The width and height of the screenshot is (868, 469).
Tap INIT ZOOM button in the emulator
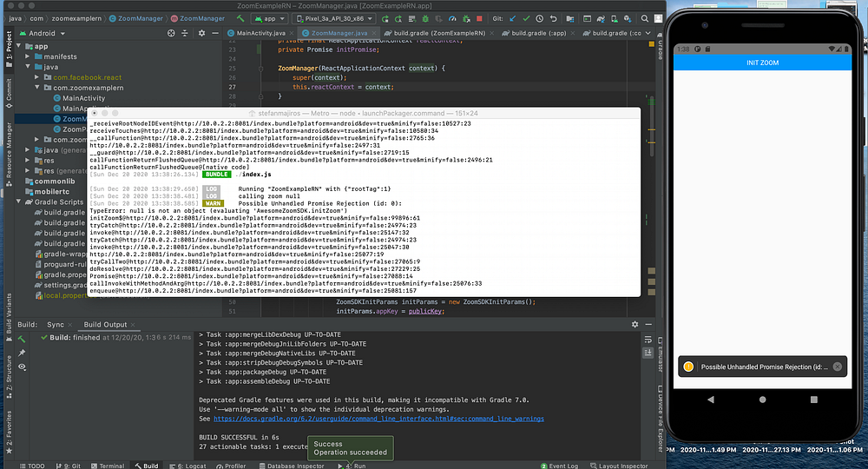point(762,63)
